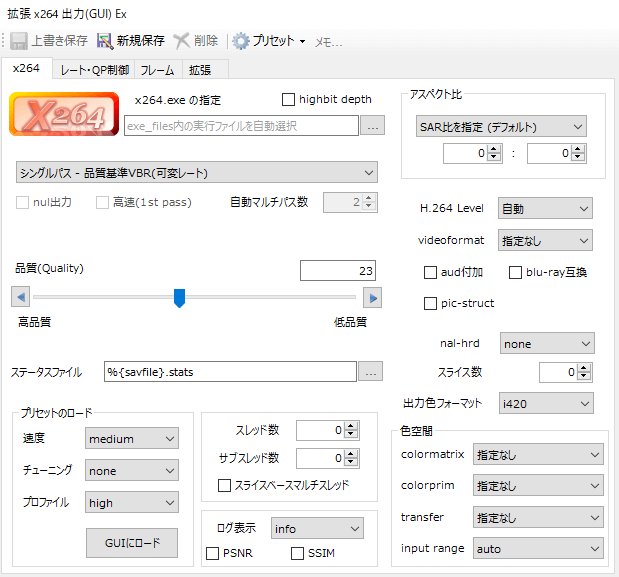
Task: Open the プロファイル high dropdown
Action: pos(132,502)
